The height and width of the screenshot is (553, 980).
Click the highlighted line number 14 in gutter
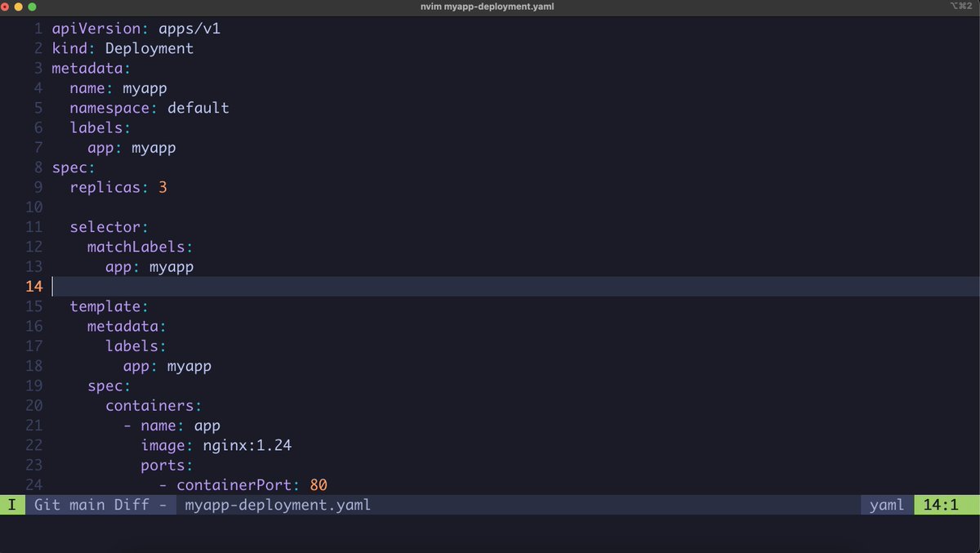coord(33,286)
